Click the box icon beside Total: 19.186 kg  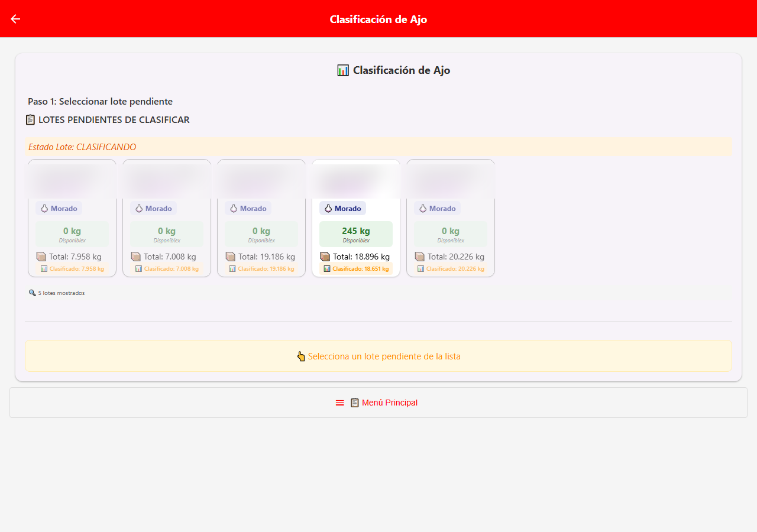tap(231, 257)
